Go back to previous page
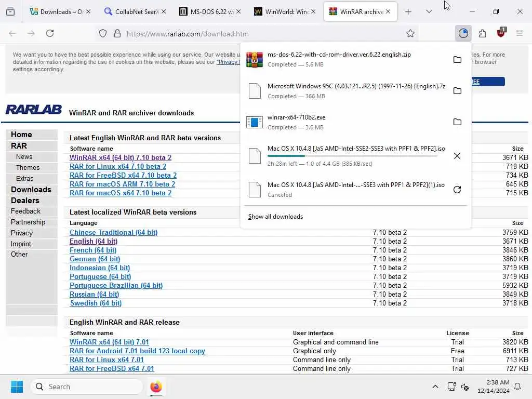Screen dimensions: 532x399 (12, 33)
